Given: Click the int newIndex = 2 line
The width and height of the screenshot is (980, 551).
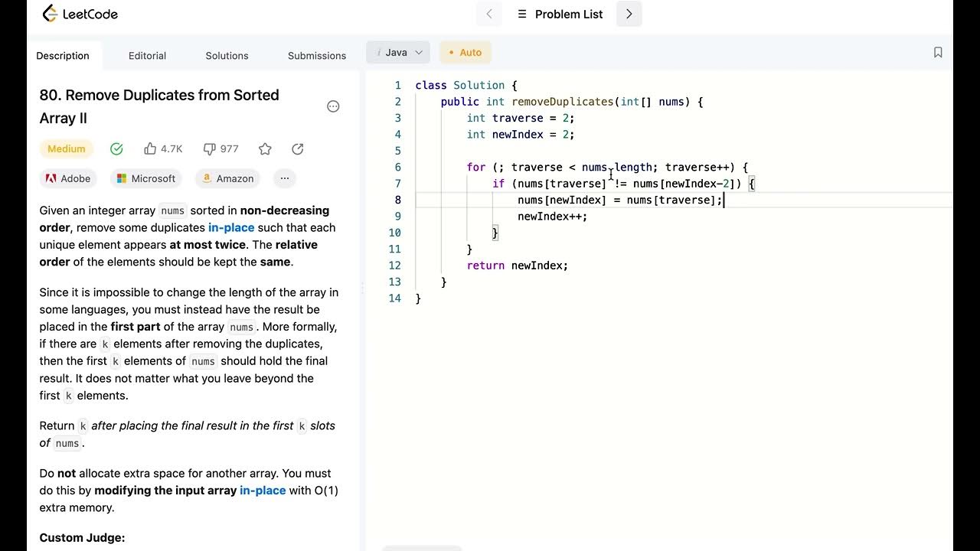Looking at the screenshot, I should (521, 135).
